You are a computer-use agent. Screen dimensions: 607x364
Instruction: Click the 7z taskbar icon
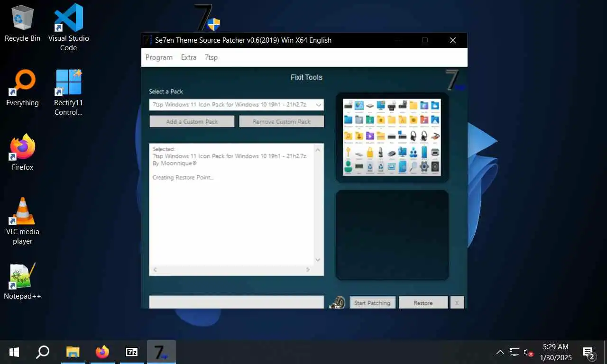[131, 352]
